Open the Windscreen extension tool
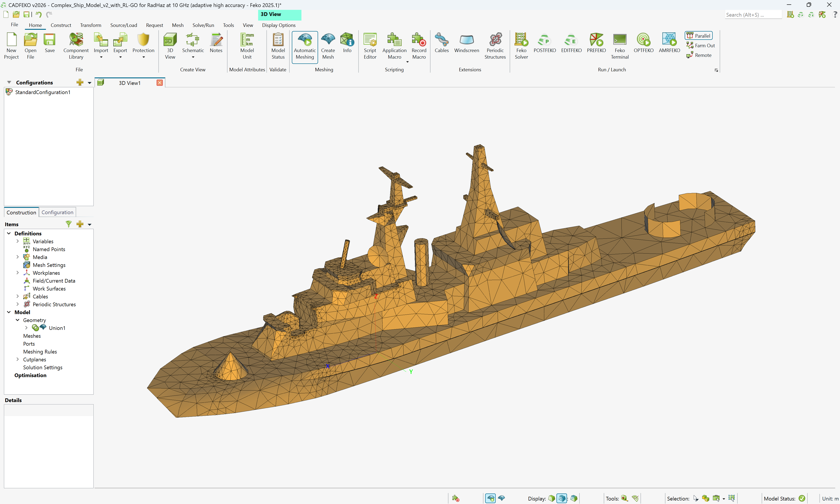This screenshot has height=504, width=840. click(x=467, y=43)
